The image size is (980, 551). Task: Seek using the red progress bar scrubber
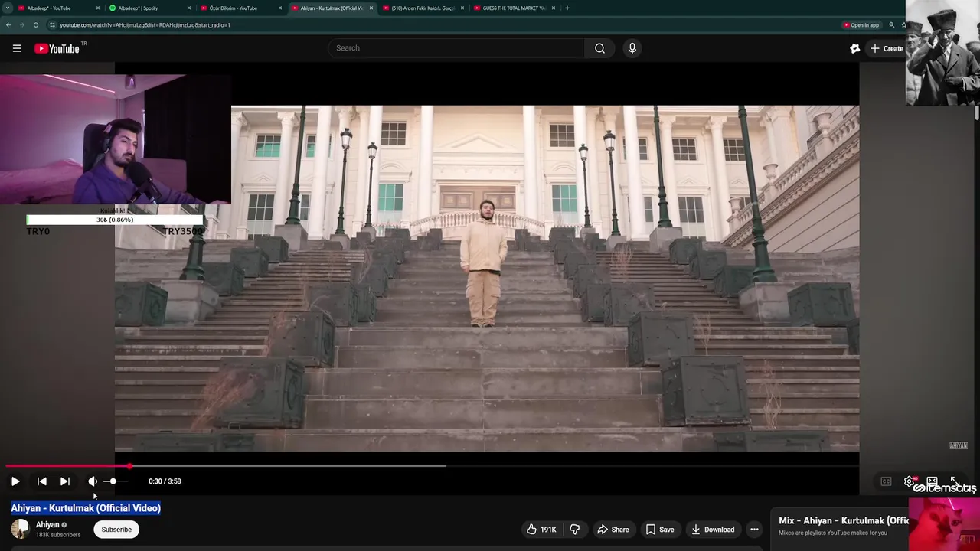tap(129, 465)
